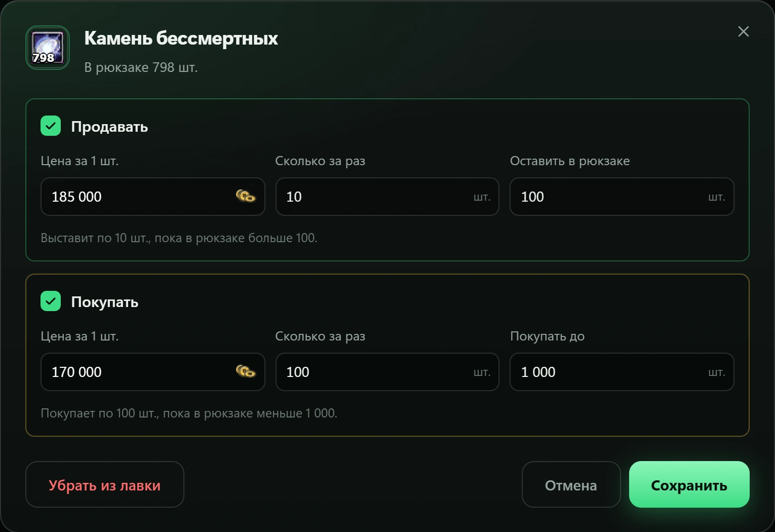
Task: Focus the sell Сколько за раз field with 10
Action: point(387,197)
